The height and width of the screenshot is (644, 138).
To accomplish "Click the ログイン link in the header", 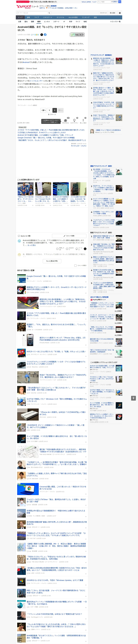I will point(42,8).
